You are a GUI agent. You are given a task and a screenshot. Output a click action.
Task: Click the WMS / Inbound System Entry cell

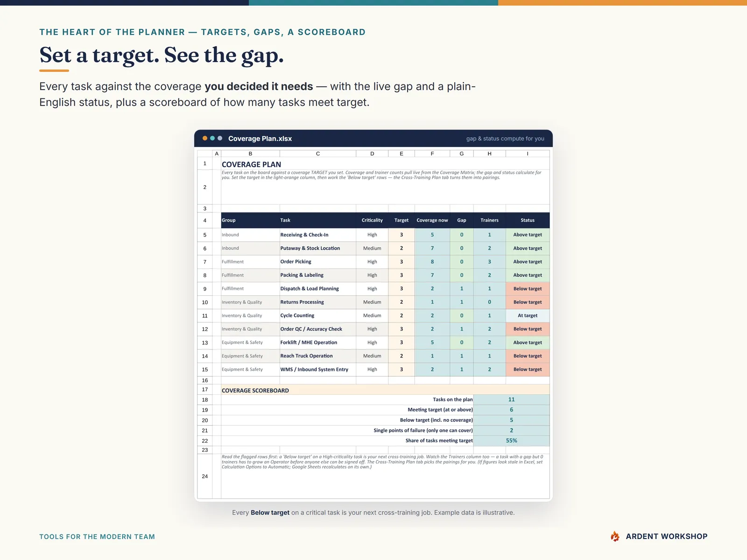coord(318,370)
